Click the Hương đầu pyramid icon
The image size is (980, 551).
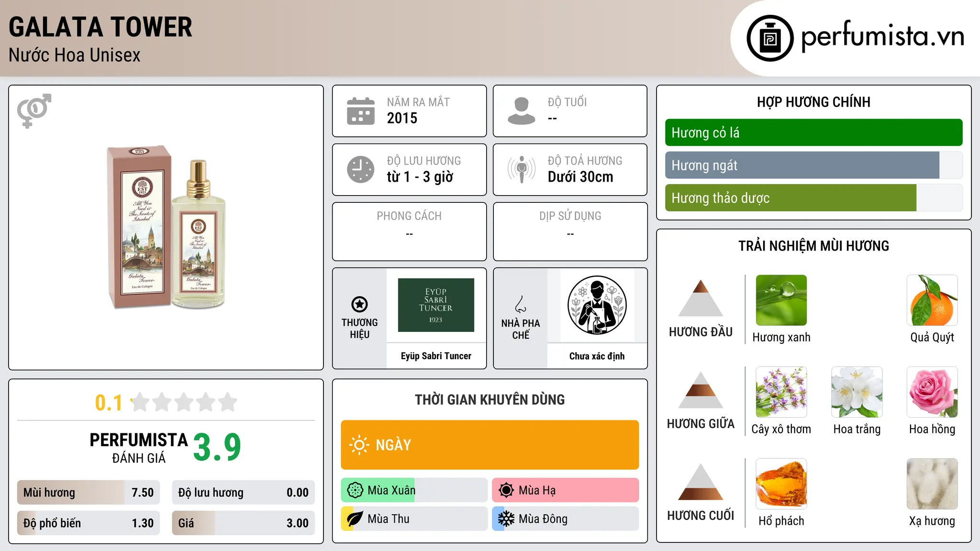[x=701, y=298]
